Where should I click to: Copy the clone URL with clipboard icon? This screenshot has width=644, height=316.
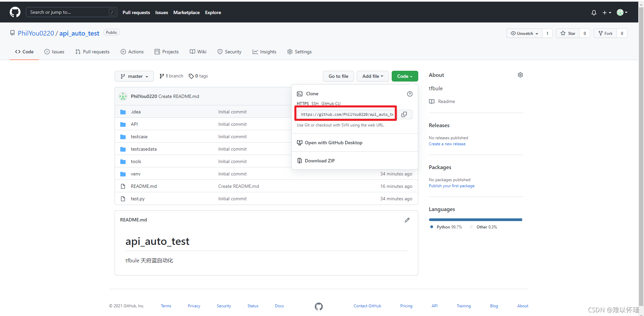(x=404, y=114)
